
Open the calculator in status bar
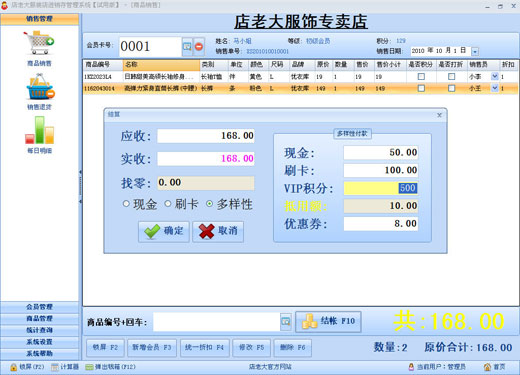65,367
